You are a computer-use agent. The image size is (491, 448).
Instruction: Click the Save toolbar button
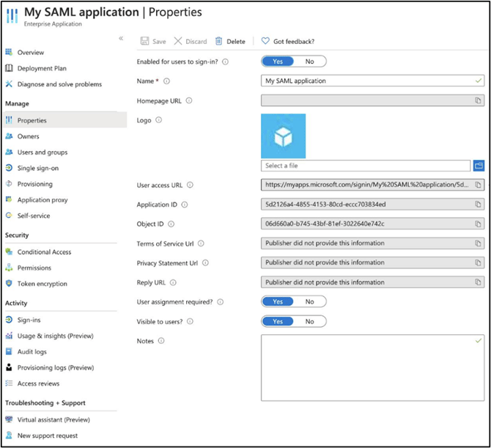coord(153,41)
